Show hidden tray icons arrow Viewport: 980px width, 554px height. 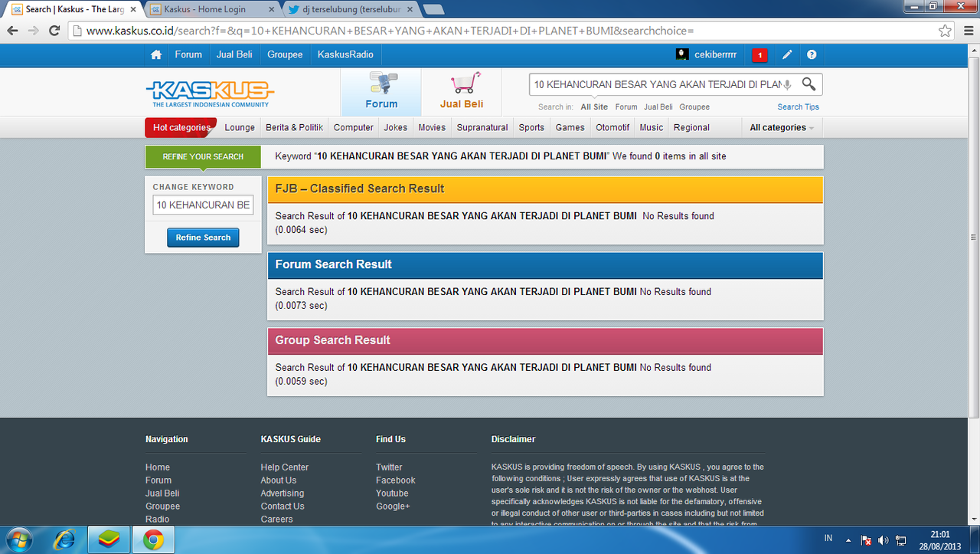[848, 539]
